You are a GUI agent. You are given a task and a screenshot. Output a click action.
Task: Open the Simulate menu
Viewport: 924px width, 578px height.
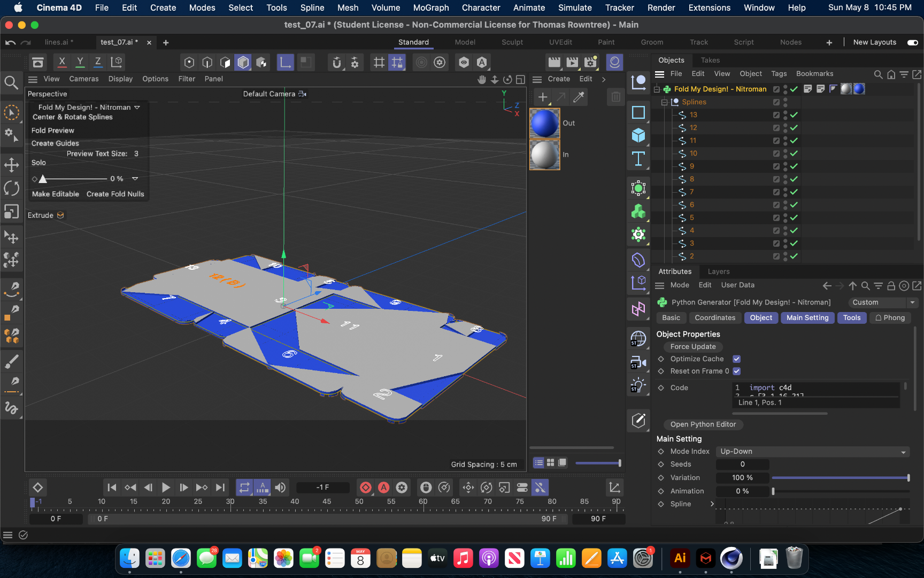tap(575, 7)
